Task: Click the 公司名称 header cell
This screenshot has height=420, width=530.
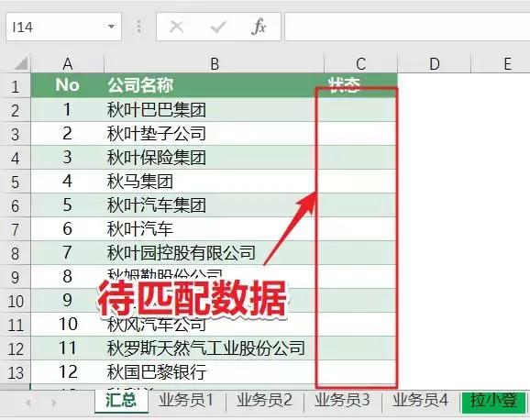Action: [215, 85]
